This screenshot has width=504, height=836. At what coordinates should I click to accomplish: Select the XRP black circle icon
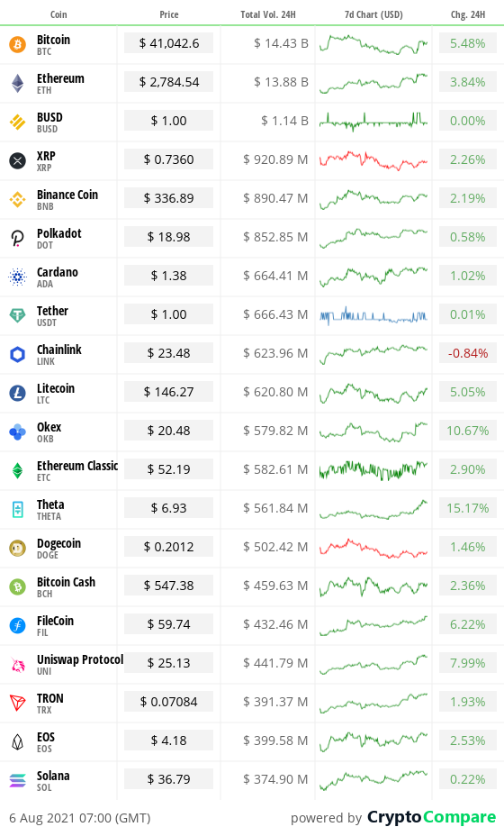[x=18, y=160]
